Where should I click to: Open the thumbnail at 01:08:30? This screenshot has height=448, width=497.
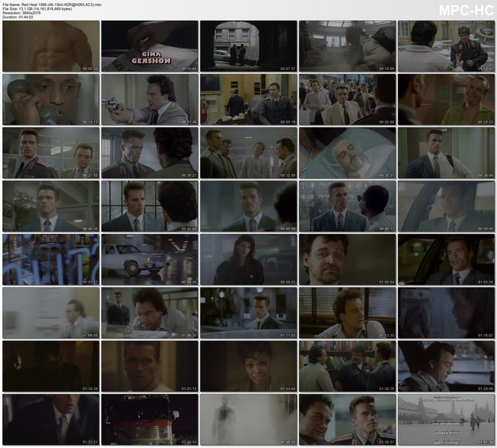tap(149, 312)
